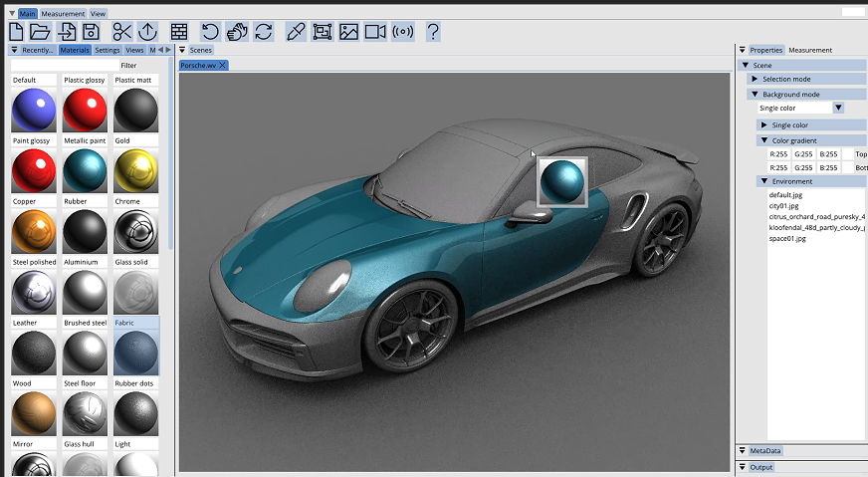Collapse the Background mode section
This screenshot has height=477, width=868.
point(755,95)
